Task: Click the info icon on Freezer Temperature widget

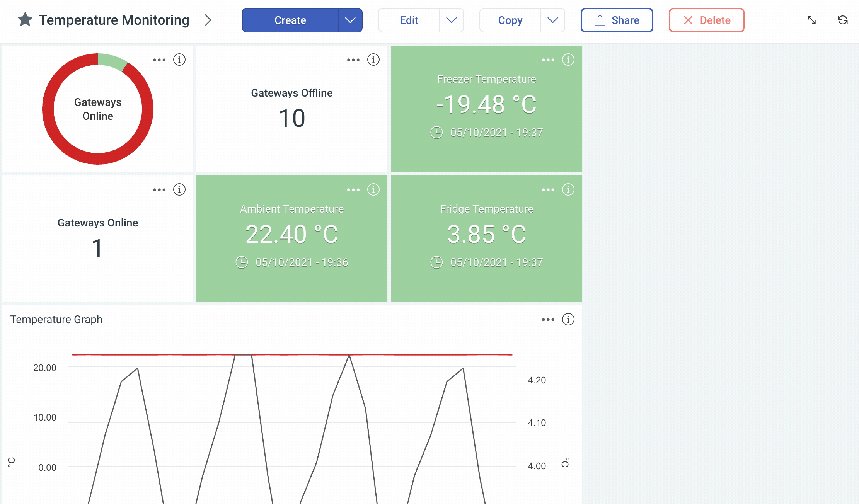Action: [x=568, y=59]
